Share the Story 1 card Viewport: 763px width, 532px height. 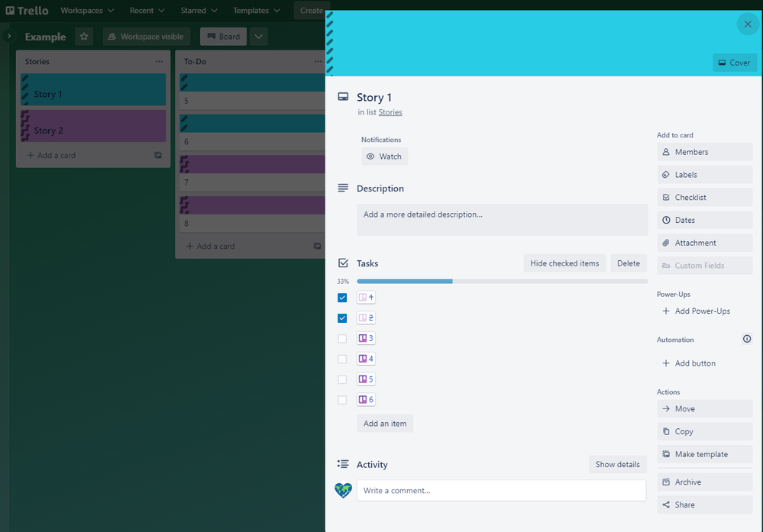pyautogui.click(x=704, y=505)
